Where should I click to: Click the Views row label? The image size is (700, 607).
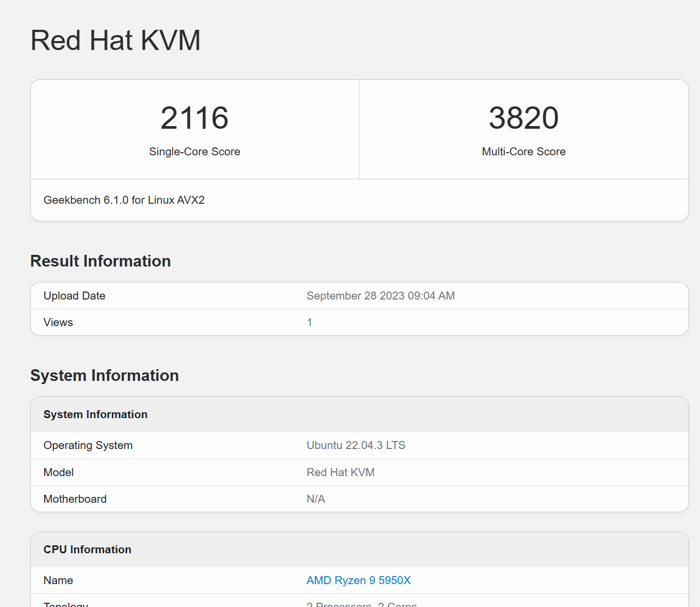pos(58,322)
